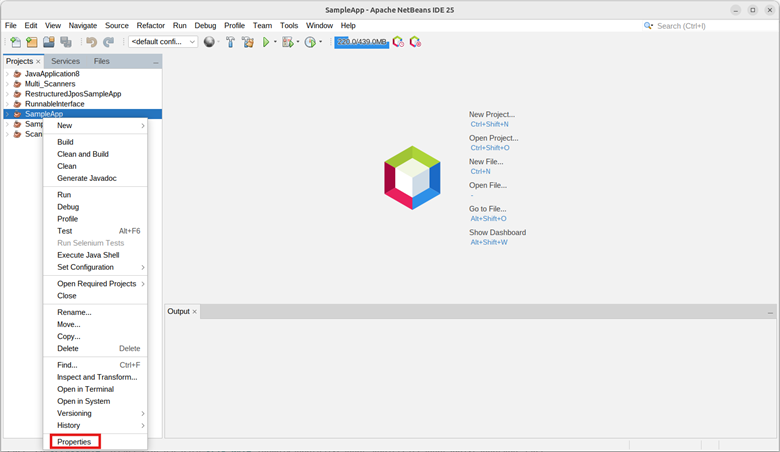The height and width of the screenshot is (452, 780).
Task: Switch to the Services tab
Action: point(65,61)
